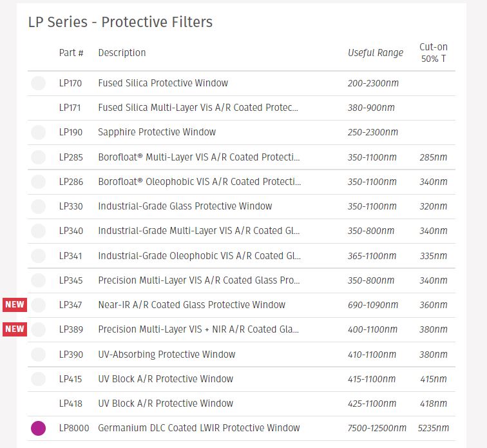The image size is (487, 448).
Task: Select the LP418 part number
Action: coord(71,404)
